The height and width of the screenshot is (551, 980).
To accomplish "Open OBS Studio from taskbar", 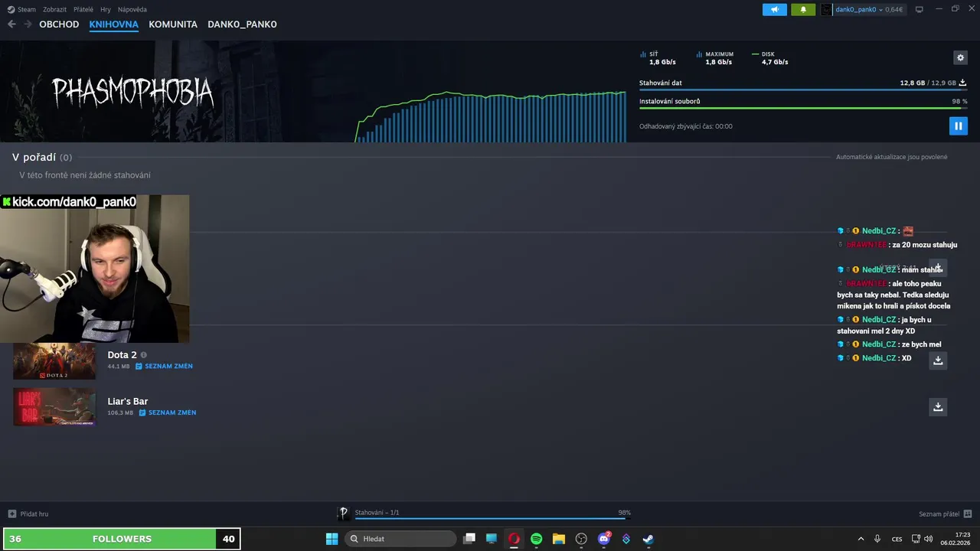I will click(x=581, y=539).
